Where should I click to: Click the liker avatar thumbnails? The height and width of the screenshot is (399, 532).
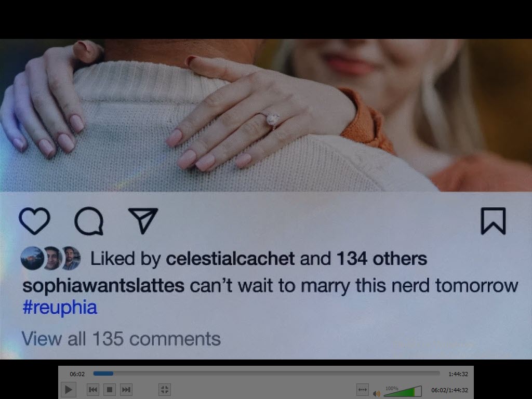[x=50, y=258]
